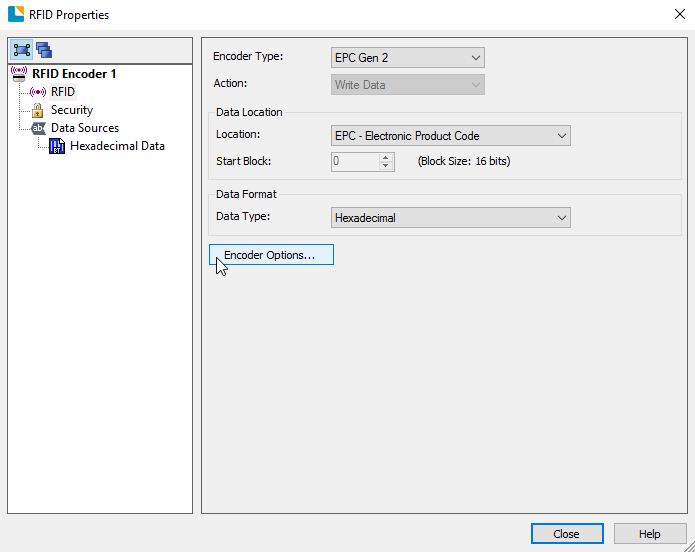The image size is (695, 552).
Task: Click the purple RFID signal icon
Action: pos(38,92)
